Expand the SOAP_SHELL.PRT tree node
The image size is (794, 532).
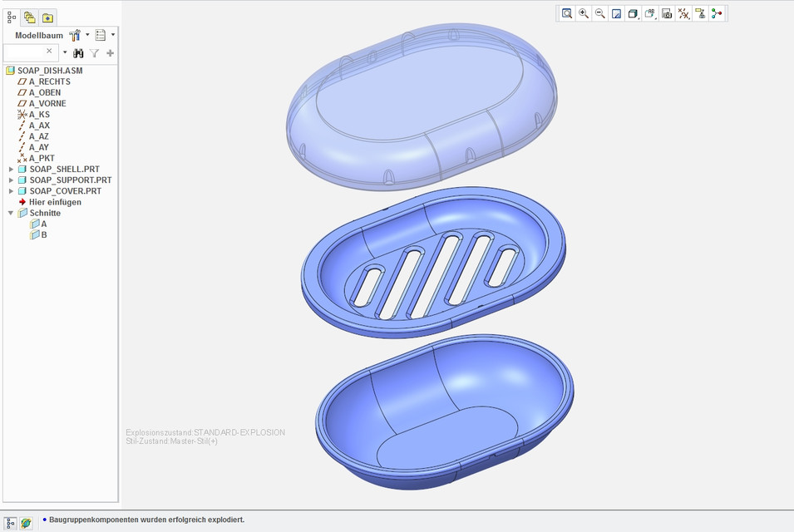click(x=10, y=169)
